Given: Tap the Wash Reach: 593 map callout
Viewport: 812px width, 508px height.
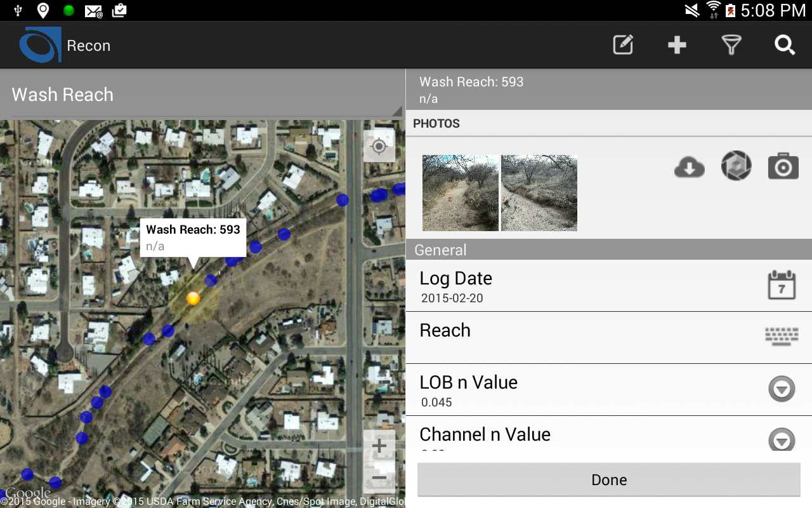Looking at the screenshot, I should point(193,237).
